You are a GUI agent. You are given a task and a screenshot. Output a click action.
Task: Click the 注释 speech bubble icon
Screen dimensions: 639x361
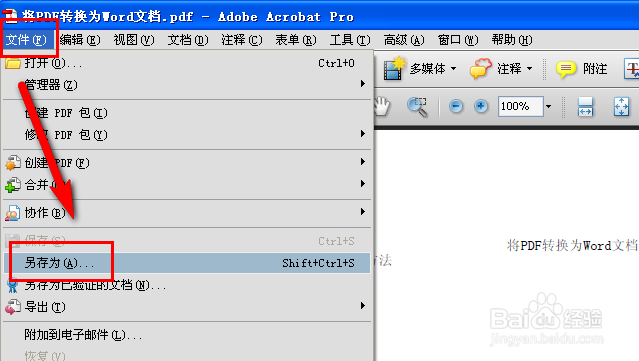point(481,68)
